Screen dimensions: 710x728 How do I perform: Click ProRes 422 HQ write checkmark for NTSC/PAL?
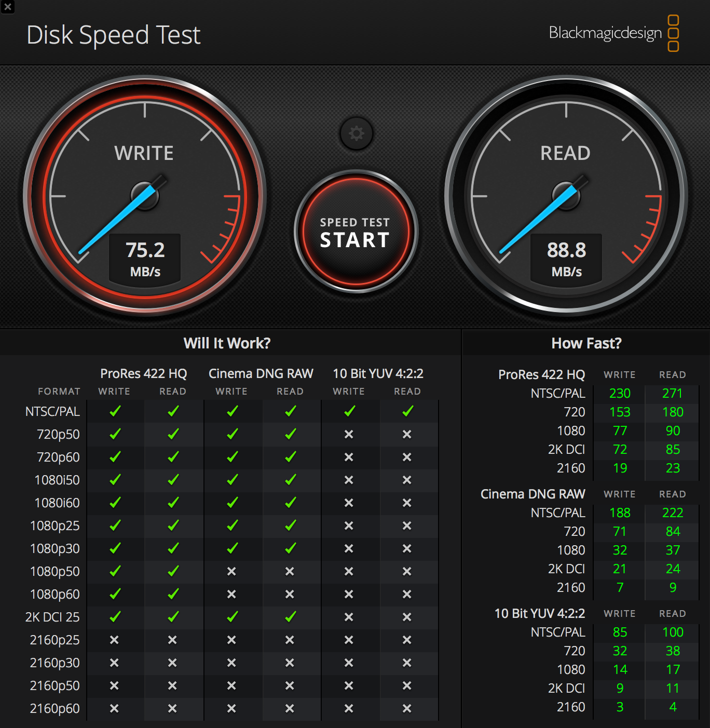[x=115, y=411]
